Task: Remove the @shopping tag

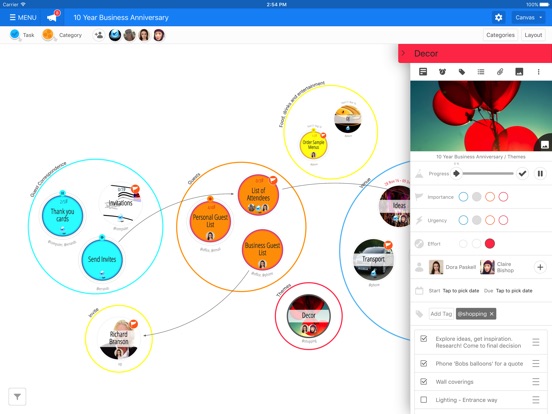Action: (x=492, y=314)
